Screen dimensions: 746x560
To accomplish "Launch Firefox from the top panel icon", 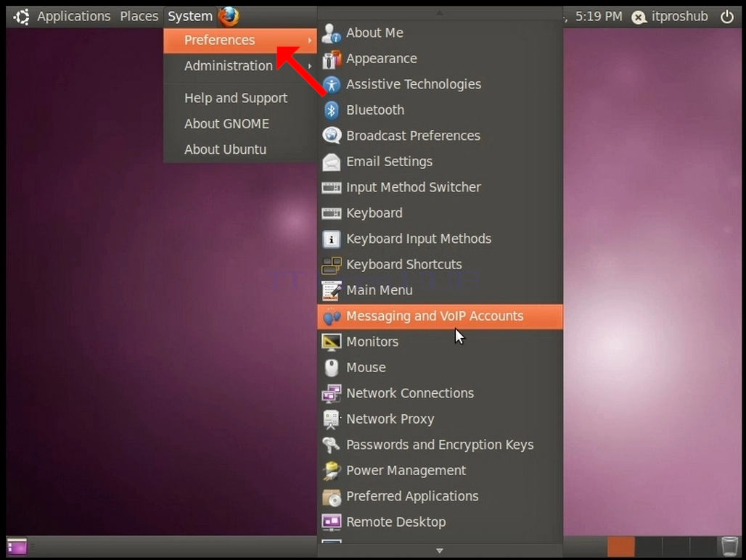I will 229,16.
